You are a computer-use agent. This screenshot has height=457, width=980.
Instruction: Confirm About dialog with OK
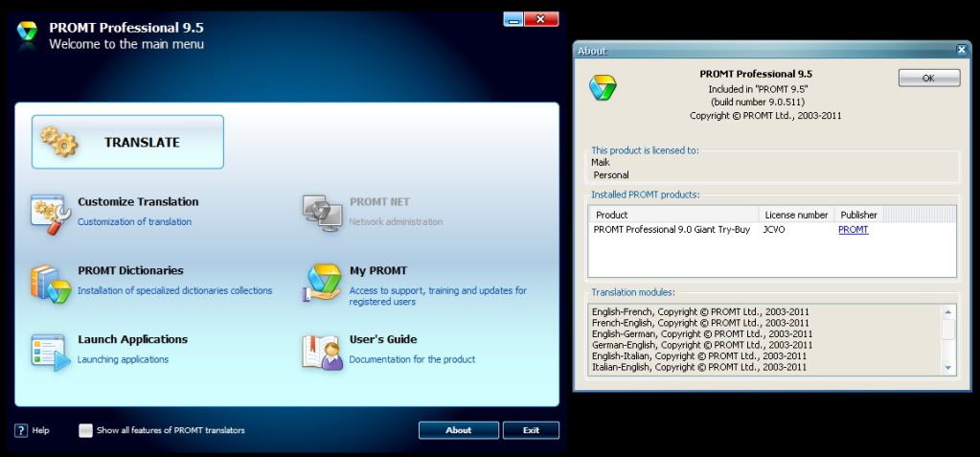[929, 79]
